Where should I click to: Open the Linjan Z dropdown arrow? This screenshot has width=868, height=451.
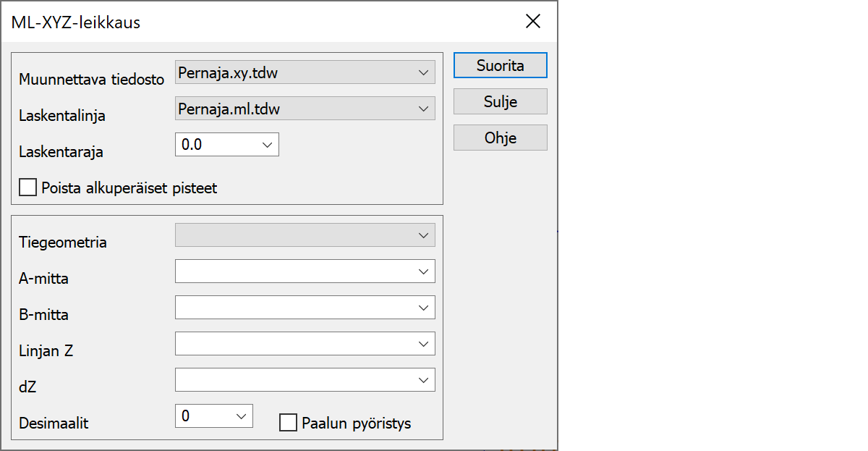(x=423, y=344)
